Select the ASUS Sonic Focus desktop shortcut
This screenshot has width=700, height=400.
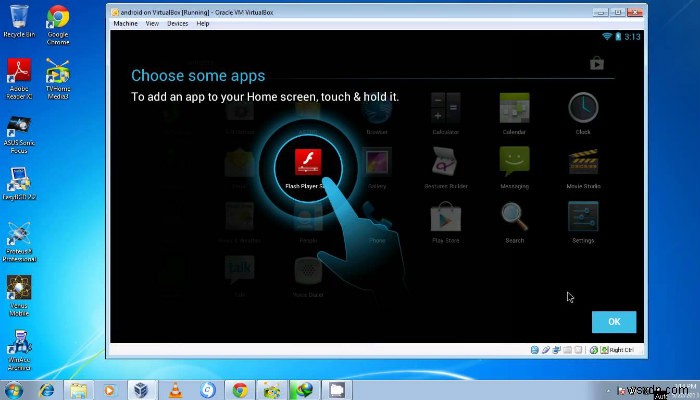pos(19,134)
